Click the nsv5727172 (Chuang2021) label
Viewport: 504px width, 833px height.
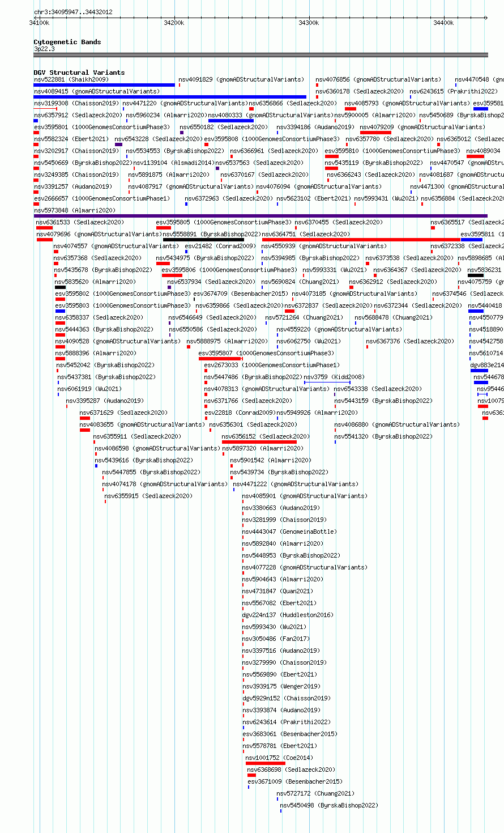[x=315, y=794]
